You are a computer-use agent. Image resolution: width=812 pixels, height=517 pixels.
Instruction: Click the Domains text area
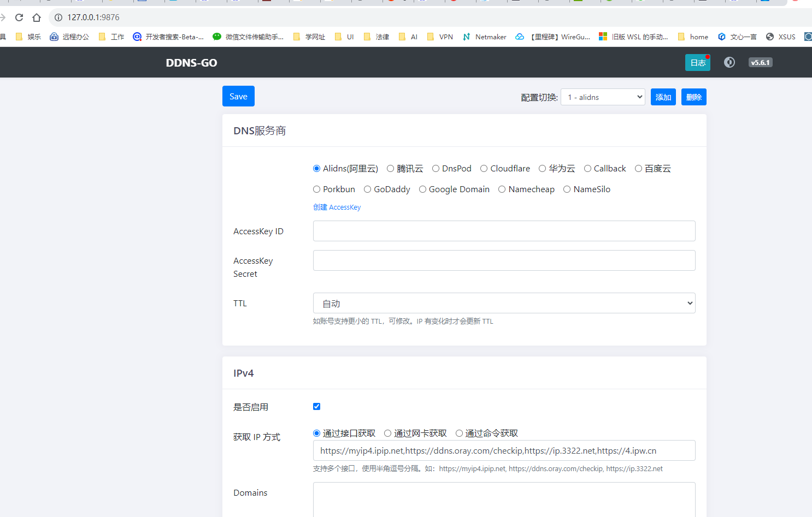coord(504,500)
